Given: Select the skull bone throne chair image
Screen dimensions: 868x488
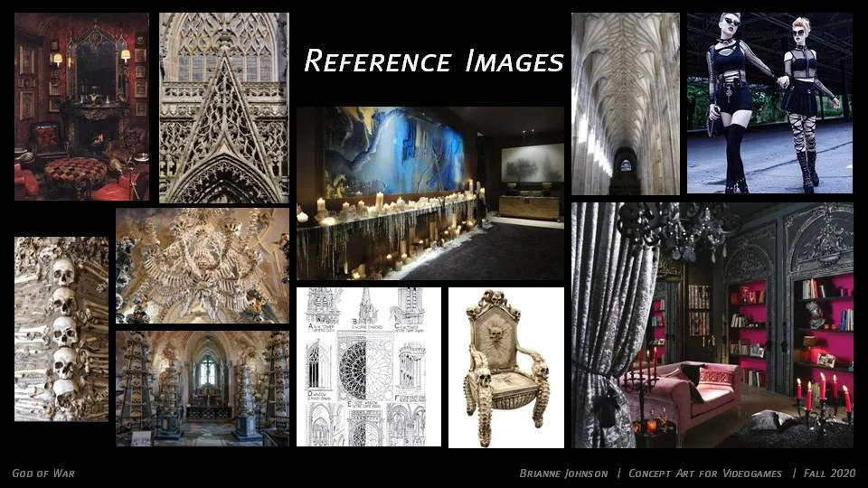Looking at the screenshot, I should pos(506,368).
